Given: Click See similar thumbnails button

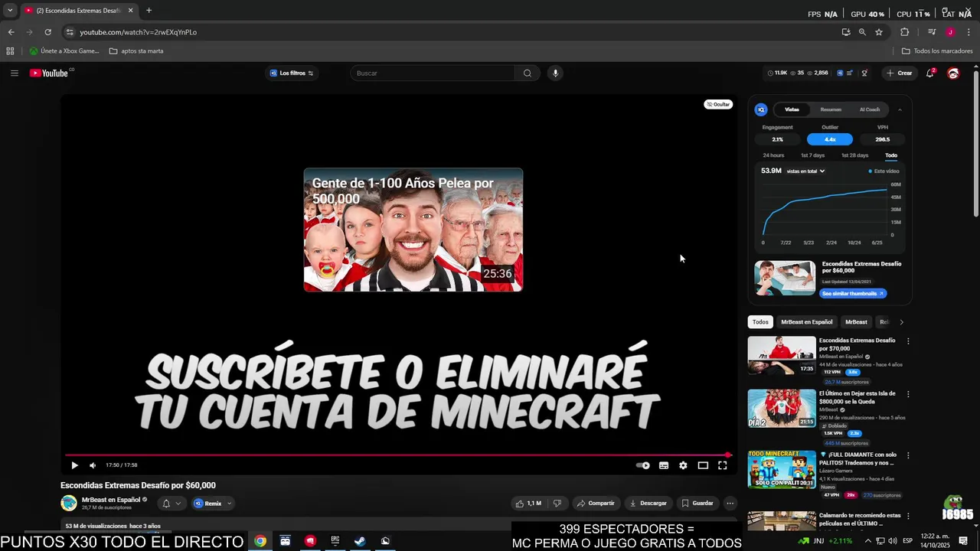Looking at the screenshot, I should coord(853,294).
